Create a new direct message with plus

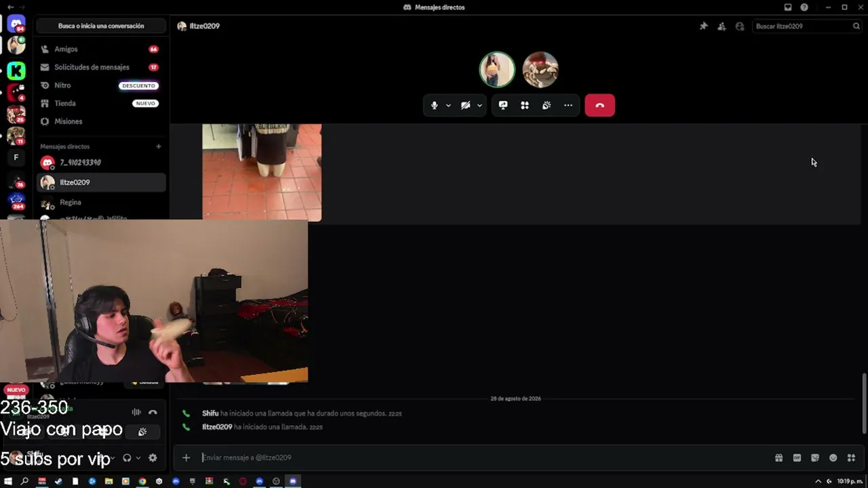click(x=159, y=146)
